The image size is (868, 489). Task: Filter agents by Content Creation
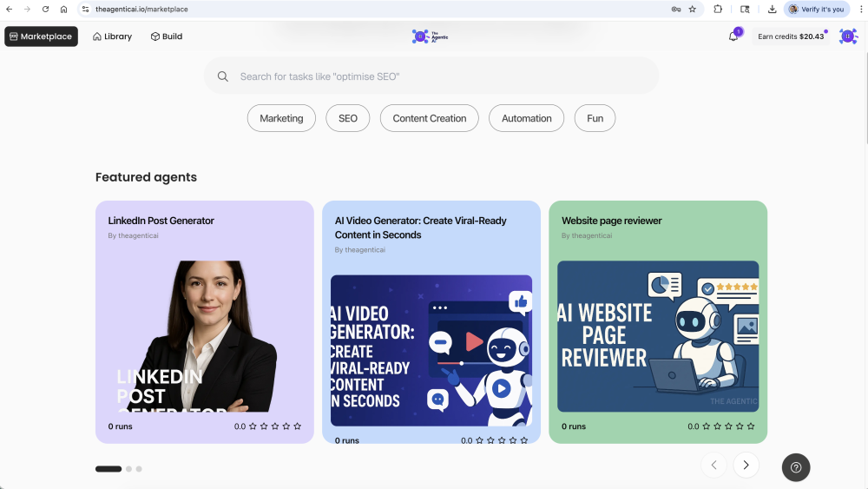[x=429, y=118]
